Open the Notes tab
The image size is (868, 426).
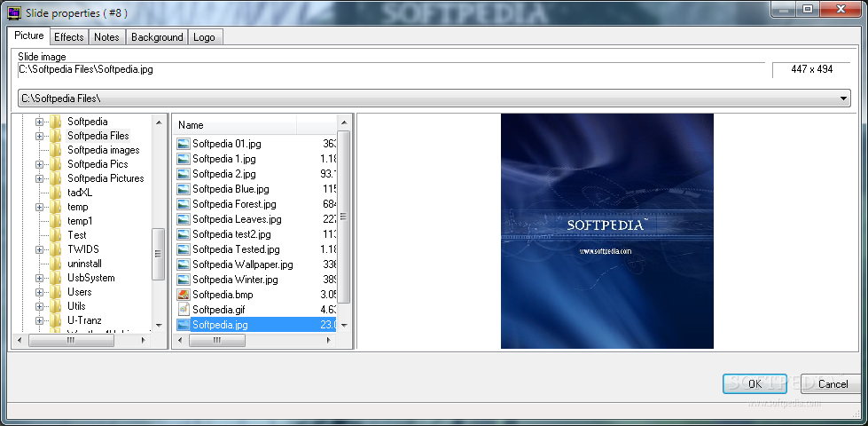(x=107, y=37)
